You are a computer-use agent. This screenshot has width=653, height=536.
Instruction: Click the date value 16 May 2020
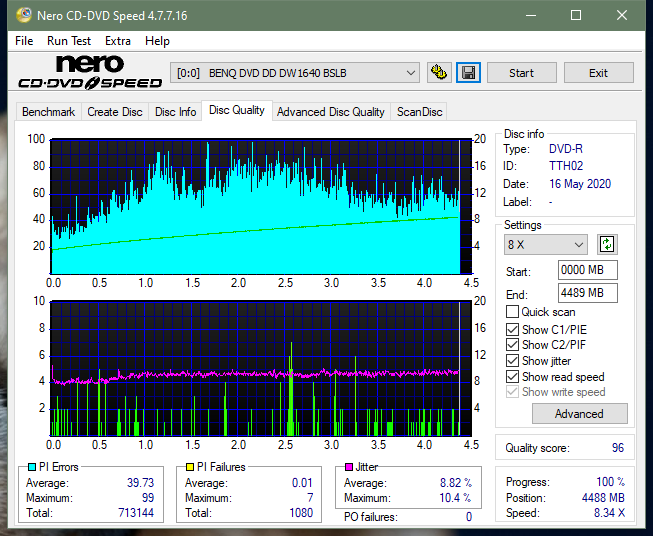(x=580, y=184)
